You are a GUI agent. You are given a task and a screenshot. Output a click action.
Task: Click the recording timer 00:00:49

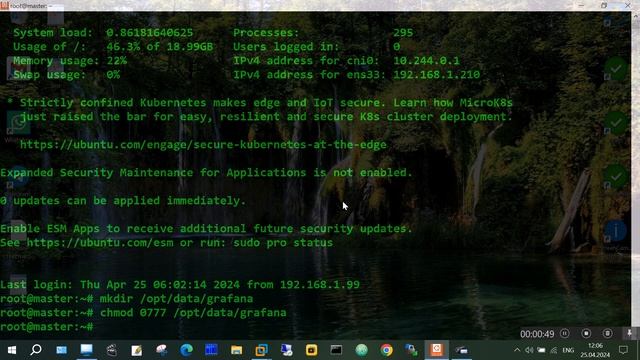[537, 334]
